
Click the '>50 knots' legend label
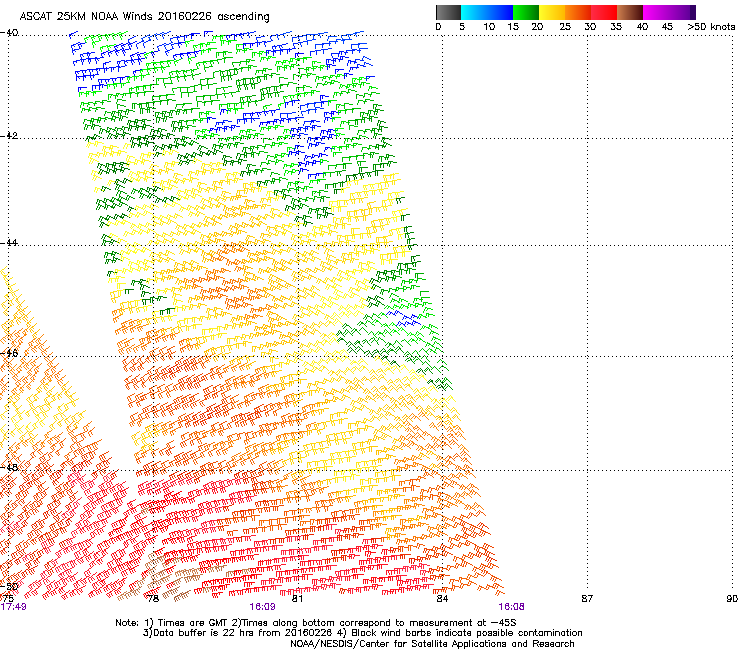pyautogui.click(x=711, y=27)
